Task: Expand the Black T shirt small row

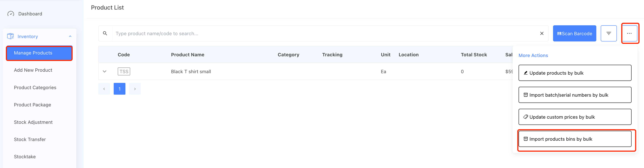Action: click(x=105, y=72)
